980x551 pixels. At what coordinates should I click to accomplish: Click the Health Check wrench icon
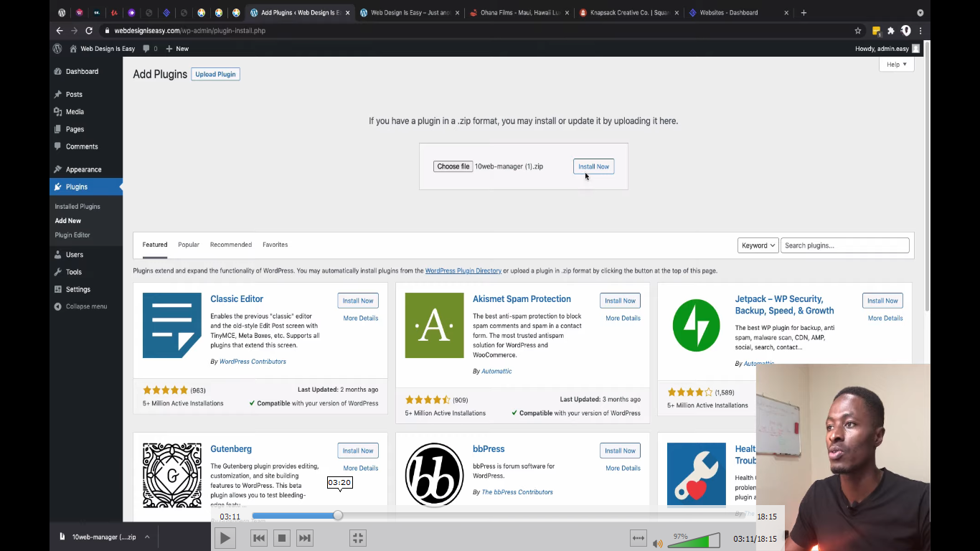[696, 475]
